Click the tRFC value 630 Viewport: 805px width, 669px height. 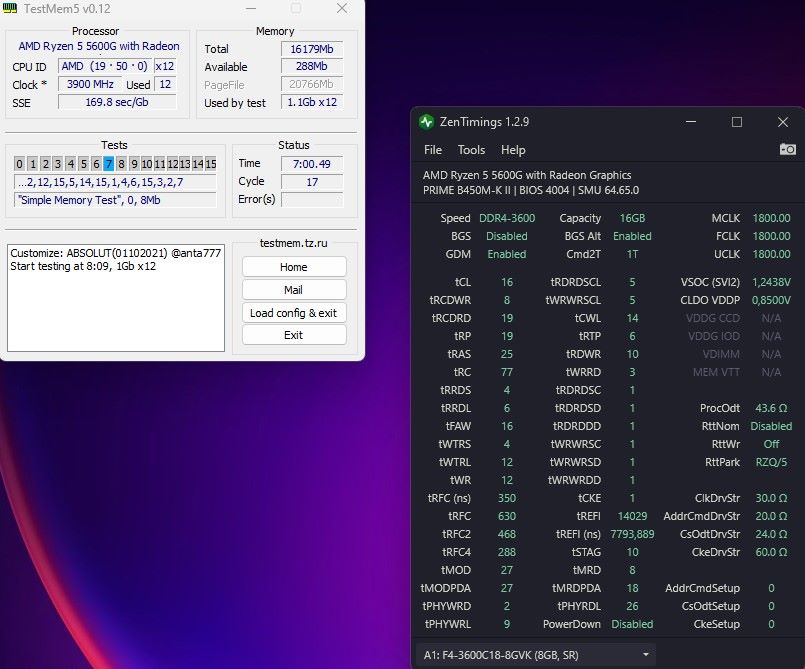507,516
